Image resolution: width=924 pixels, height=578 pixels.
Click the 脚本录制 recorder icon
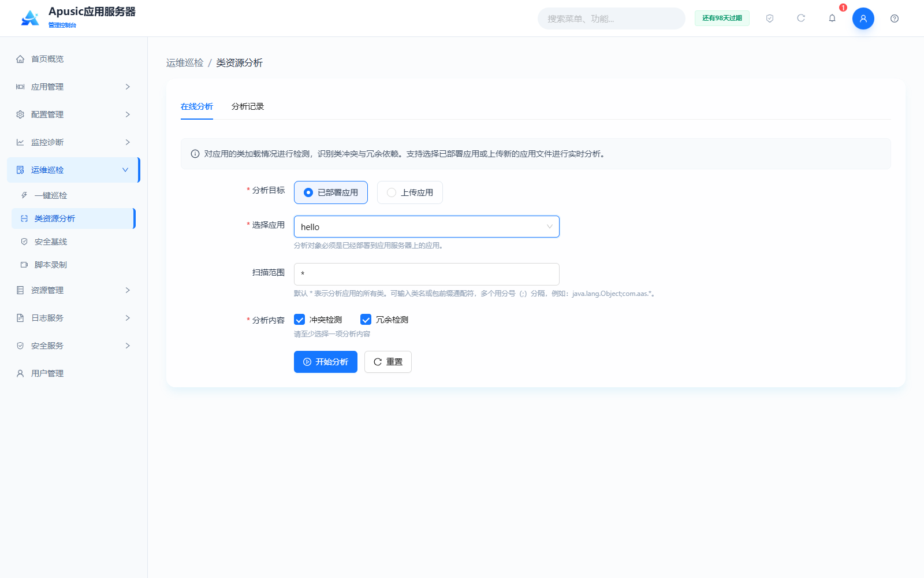pyautogui.click(x=24, y=265)
